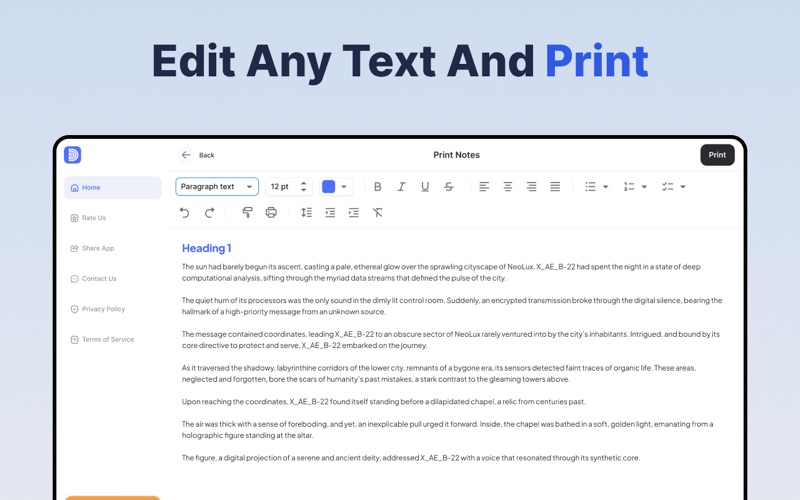Insert a checklist
This screenshot has width=800, height=500.
pos(668,187)
